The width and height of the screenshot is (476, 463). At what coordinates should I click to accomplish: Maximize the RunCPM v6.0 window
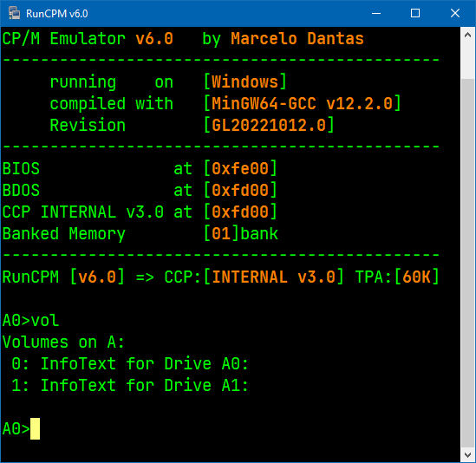click(x=415, y=13)
